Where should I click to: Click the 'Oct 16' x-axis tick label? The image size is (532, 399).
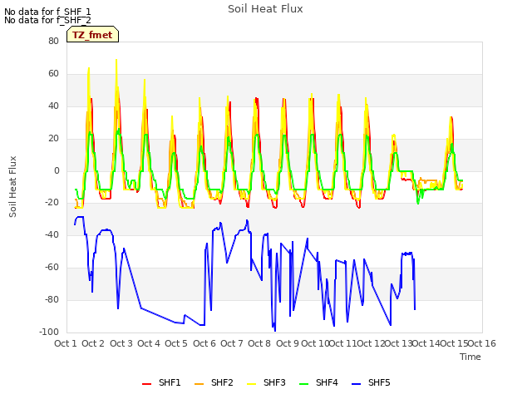click(x=482, y=343)
